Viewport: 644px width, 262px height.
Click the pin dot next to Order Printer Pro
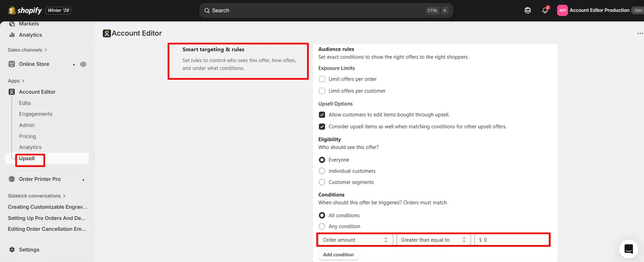click(x=83, y=180)
